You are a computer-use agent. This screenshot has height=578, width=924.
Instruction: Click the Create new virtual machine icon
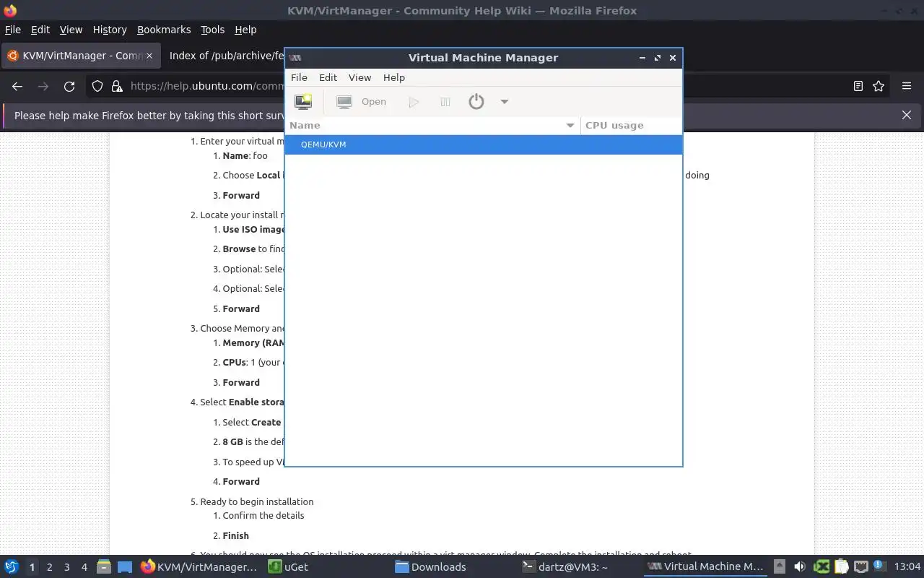pyautogui.click(x=303, y=102)
